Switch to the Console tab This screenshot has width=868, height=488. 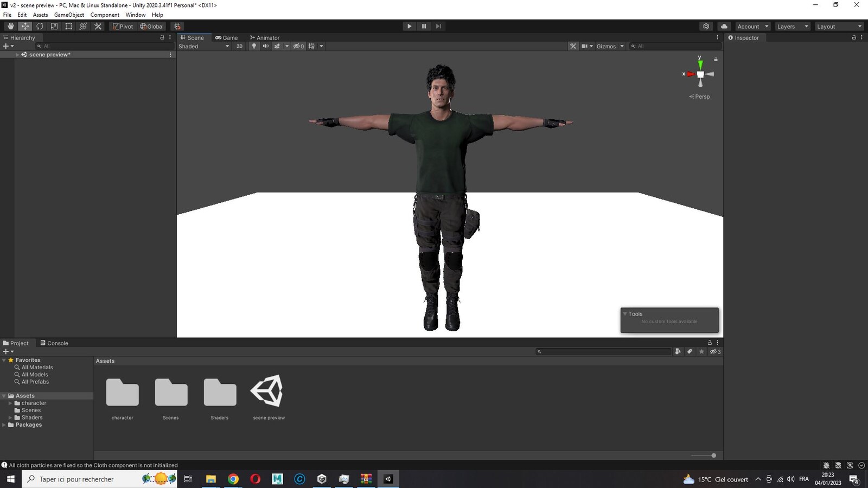pyautogui.click(x=54, y=343)
